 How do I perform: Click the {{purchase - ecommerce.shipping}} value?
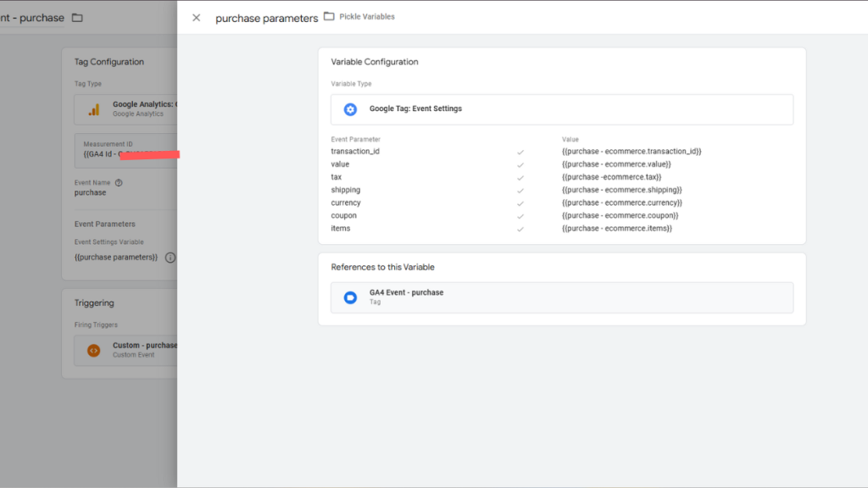click(621, 190)
